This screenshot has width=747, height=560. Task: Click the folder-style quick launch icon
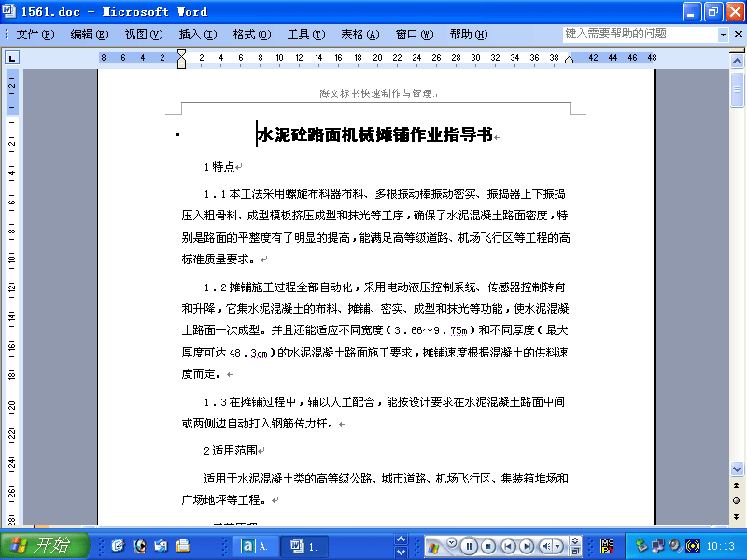tap(182, 545)
